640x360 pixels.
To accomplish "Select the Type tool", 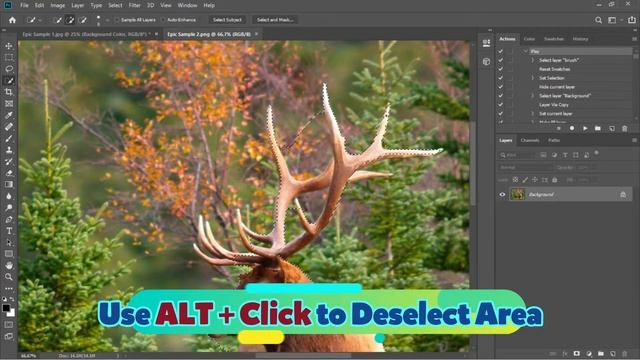I will (x=9, y=231).
